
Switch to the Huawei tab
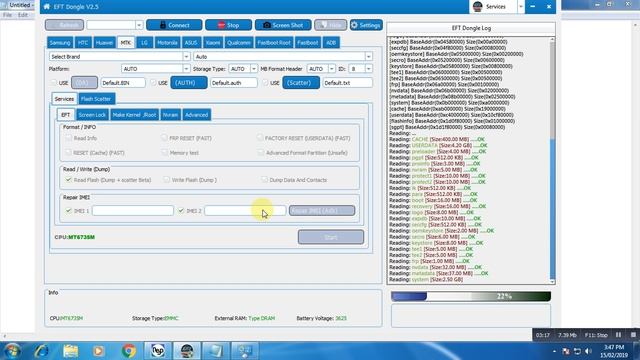point(104,42)
